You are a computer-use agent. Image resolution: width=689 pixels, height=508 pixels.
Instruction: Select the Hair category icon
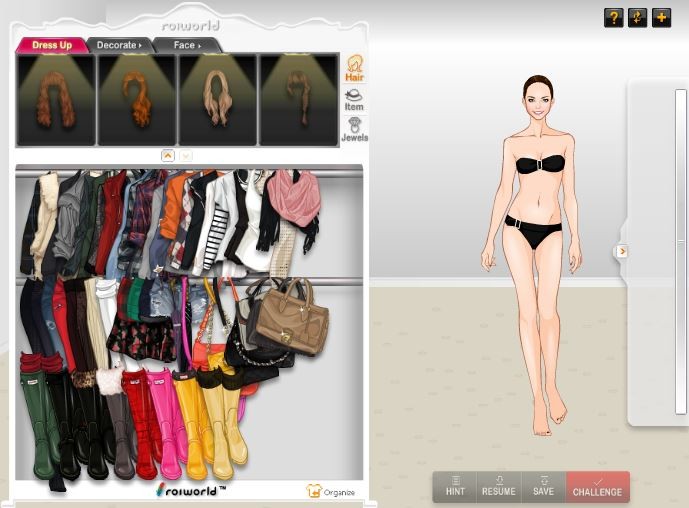pos(354,68)
